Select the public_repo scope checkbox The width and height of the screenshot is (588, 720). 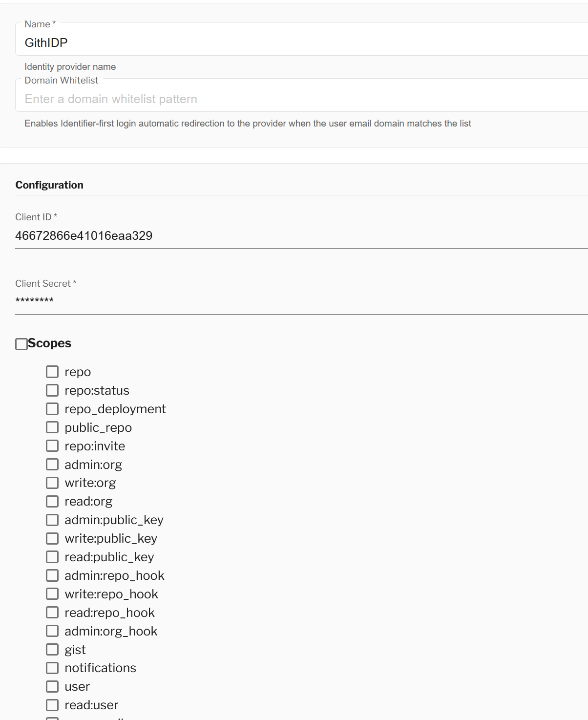tap(52, 427)
